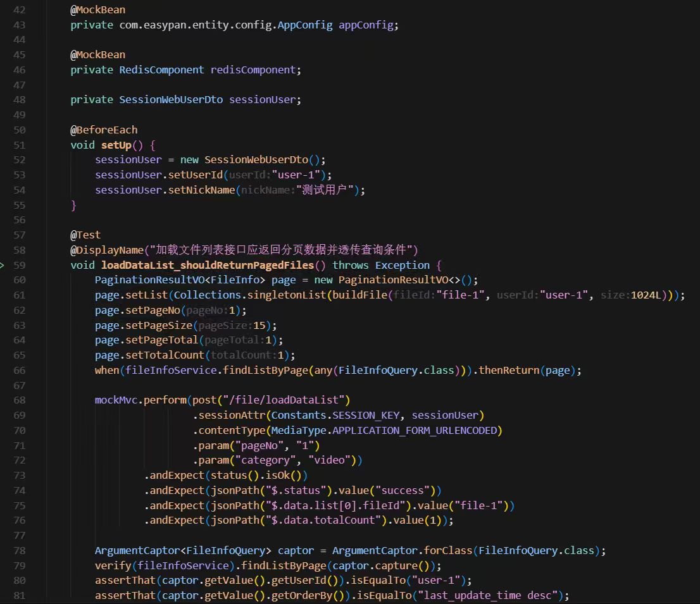Click the when call on line 66

tap(107, 371)
